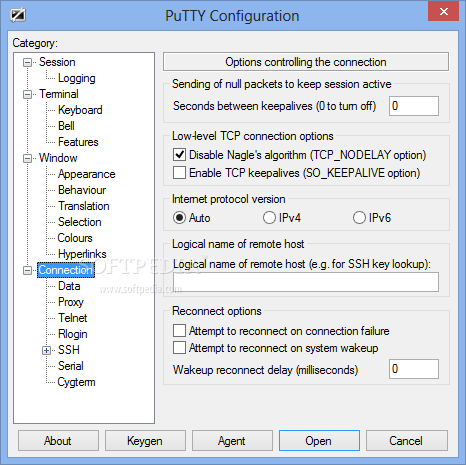The height and width of the screenshot is (465, 466).
Task: Open the Appearance category
Action: pyautogui.click(x=87, y=174)
